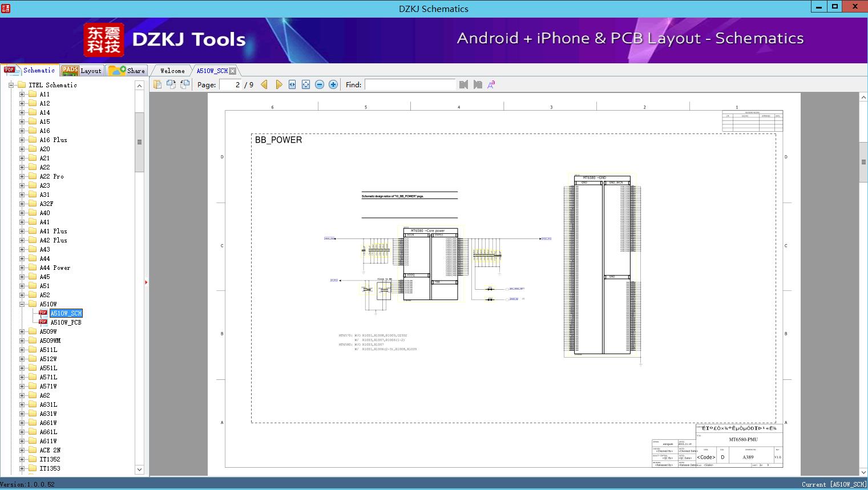
Task: Minimize the DZKJ Schematics window
Action: (819, 7)
